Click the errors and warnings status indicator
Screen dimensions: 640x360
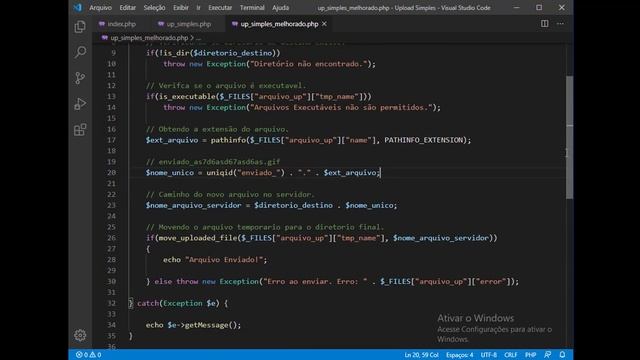click(89, 355)
